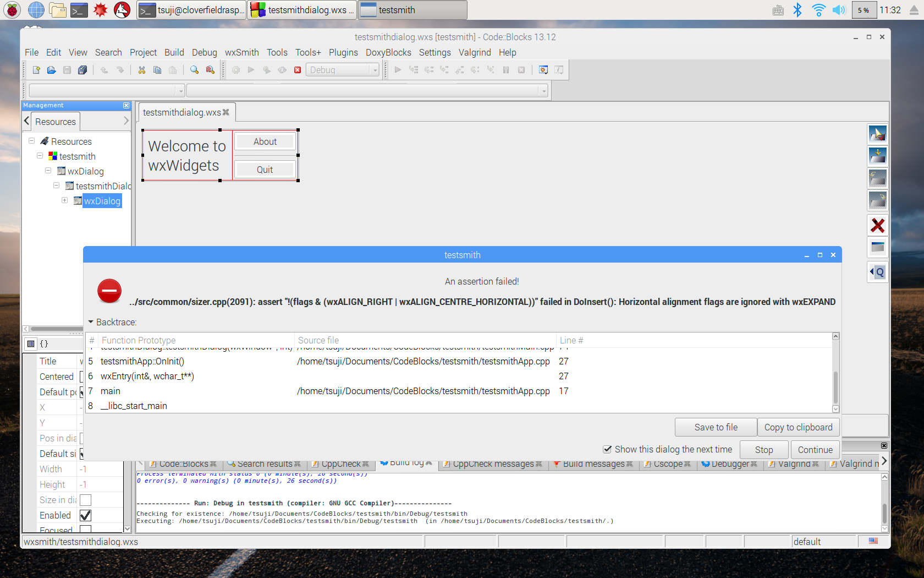Uncheck the Enabled property checkbox

(86, 515)
